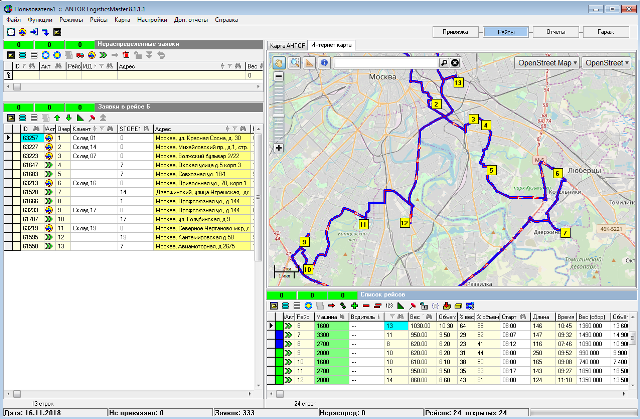Open the Файл menu
Screen dimensions: 640x419
click(x=13, y=20)
